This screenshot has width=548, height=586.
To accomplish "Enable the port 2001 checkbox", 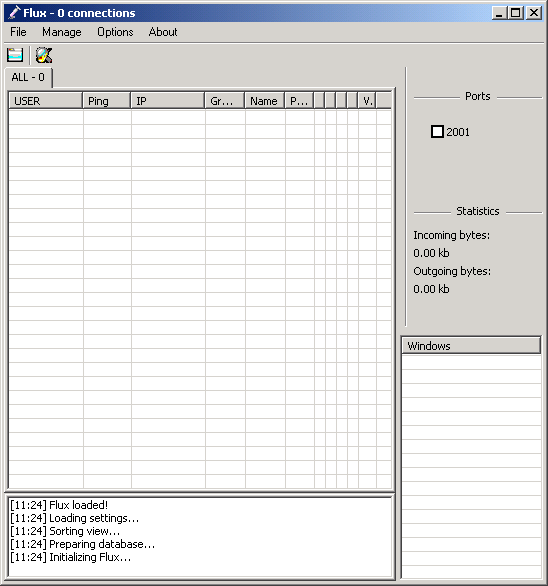I will tap(437, 132).
